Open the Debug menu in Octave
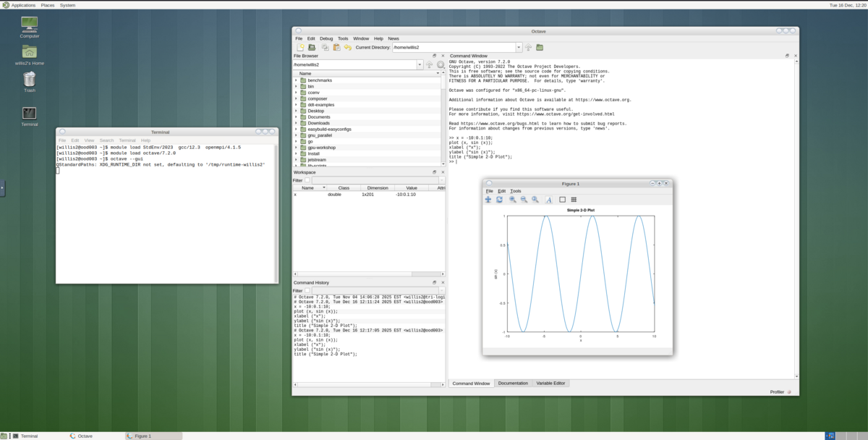The width and height of the screenshot is (868, 440). pyautogui.click(x=325, y=38)
